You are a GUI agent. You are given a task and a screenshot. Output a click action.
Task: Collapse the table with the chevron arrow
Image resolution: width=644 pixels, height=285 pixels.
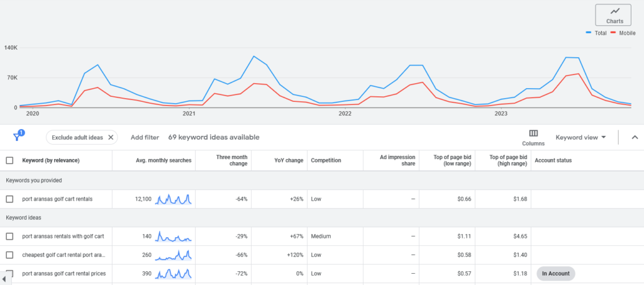[x=634, y=137]
